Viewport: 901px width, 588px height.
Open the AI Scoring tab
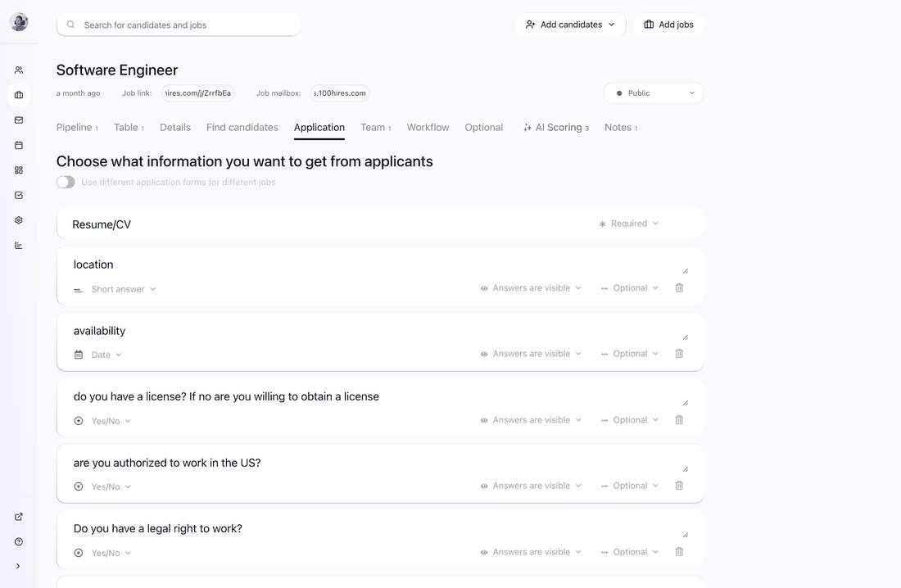(x=555, y=128)
